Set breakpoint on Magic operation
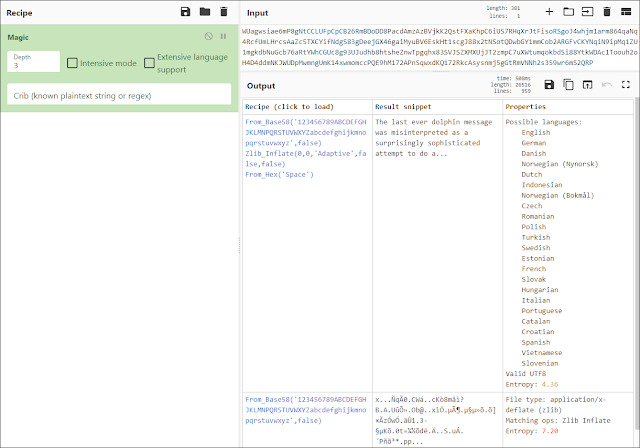This screenshot has width=640, height=448. (223, 36)
